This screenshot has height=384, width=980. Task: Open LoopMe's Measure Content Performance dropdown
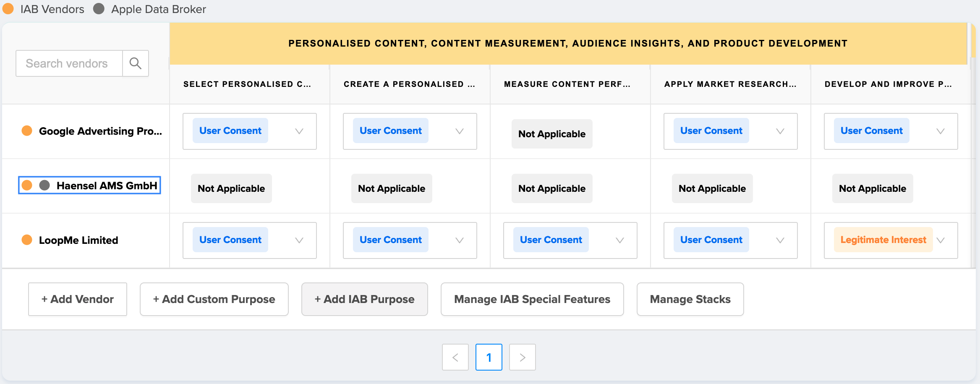[x=570, y=240]
